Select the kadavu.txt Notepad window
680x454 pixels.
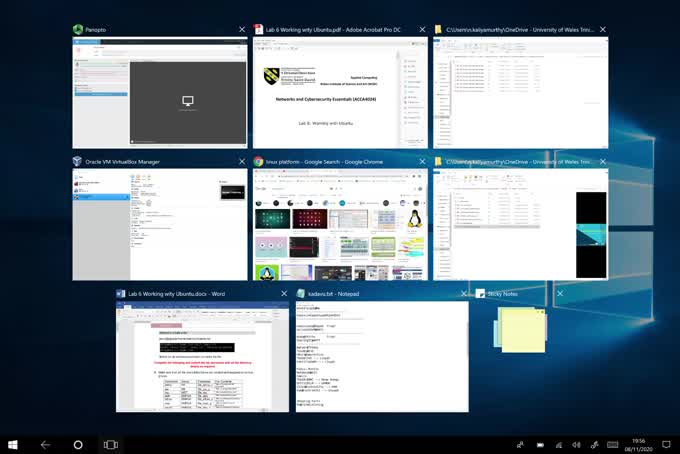pyautogui.click(x=382, y=356)
